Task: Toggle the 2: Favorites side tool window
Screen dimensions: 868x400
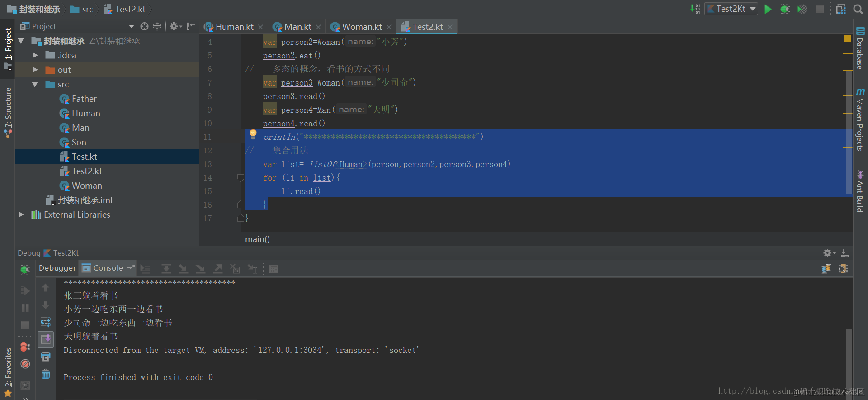Action: point(8,372)
